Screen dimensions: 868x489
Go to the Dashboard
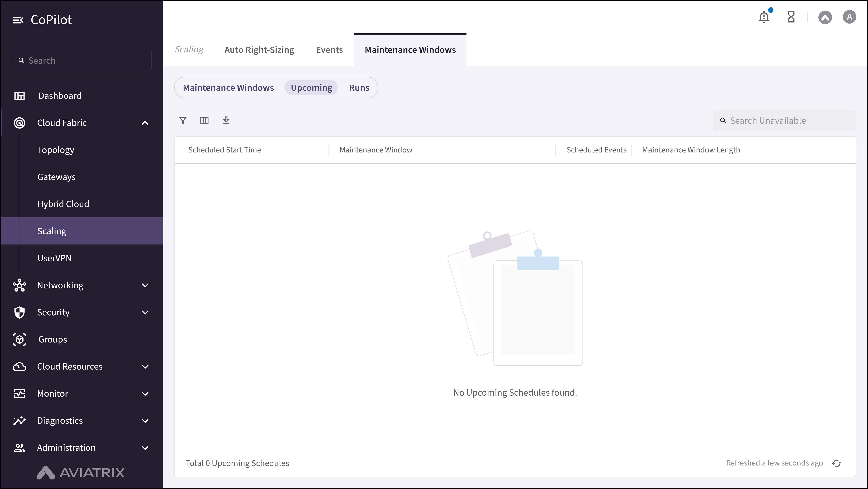(60, 96)
